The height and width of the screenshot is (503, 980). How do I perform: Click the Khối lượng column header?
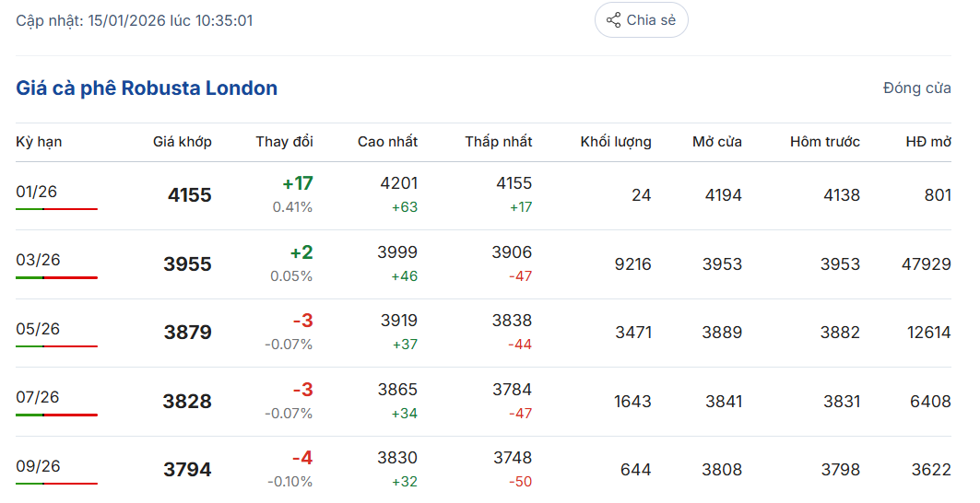pyautogui.click(x=615, y=142)
